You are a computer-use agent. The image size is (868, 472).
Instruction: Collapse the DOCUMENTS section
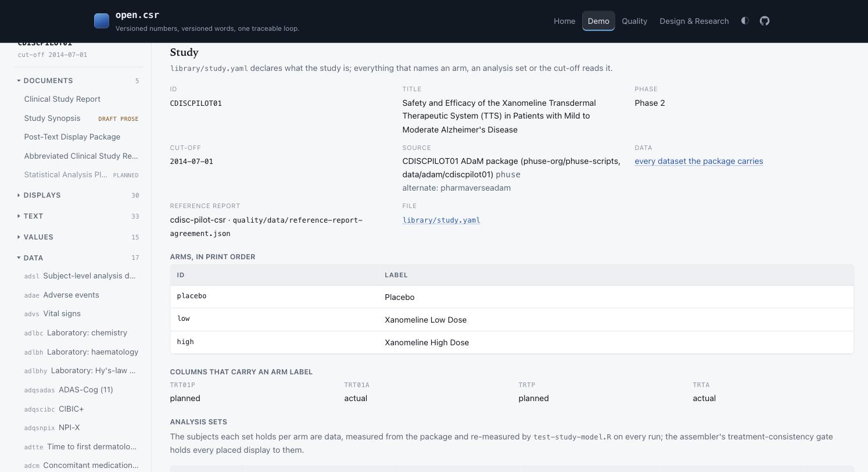tap(78, 81)
